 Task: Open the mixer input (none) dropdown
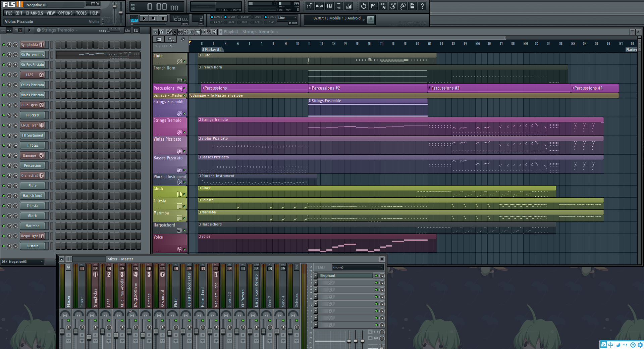[x=358, y=267]
